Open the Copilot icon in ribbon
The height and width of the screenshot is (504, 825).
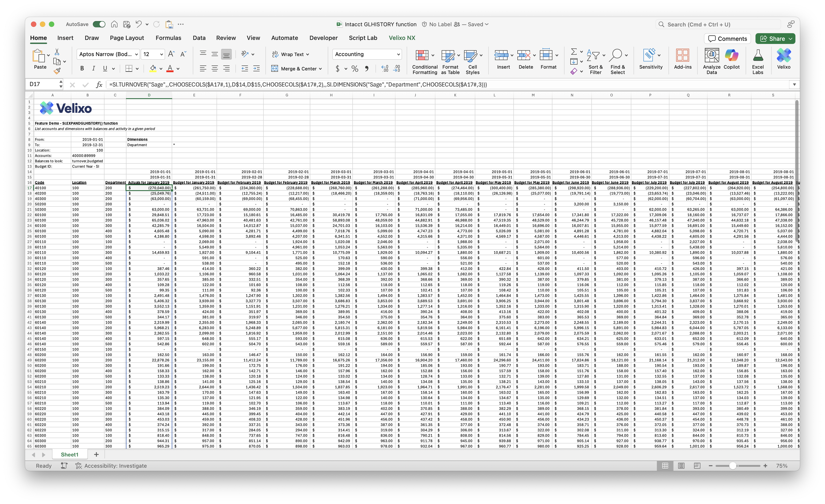tap(731, 55)
